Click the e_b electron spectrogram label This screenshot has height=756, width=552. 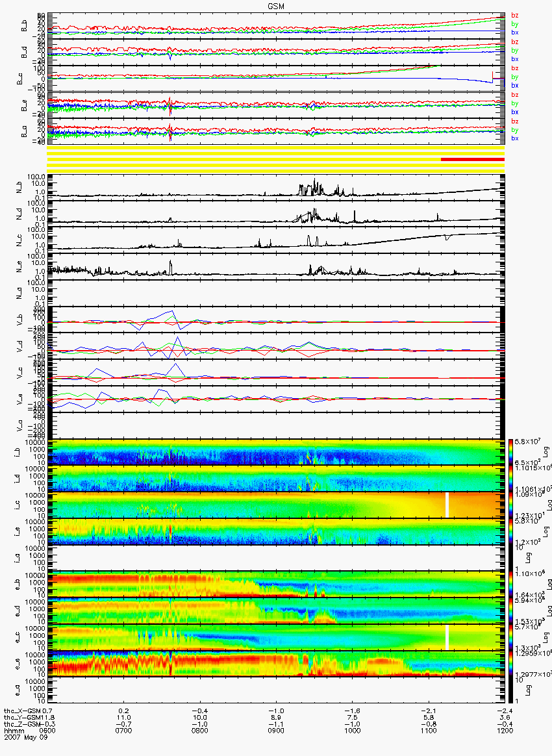point(17,585)
